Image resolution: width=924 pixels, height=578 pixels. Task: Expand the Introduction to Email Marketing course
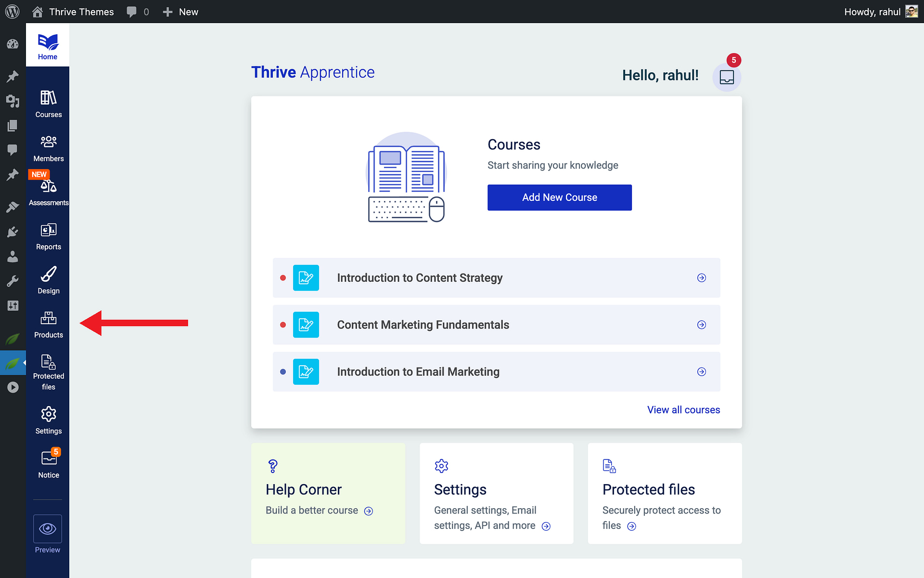(x=702, y=371)
